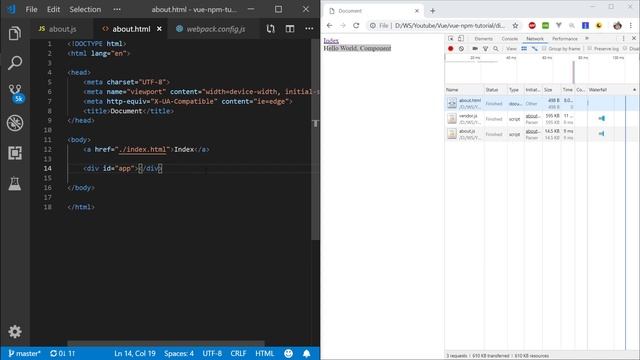Open the Test beaker view icon

pyautogui.click(x=15, y=184)
